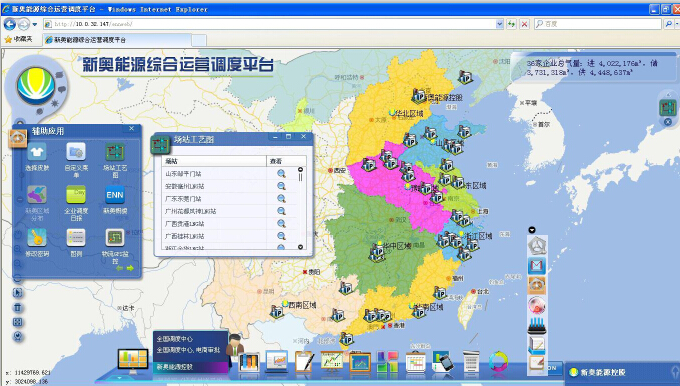The width and height of the screenshot is (680, 386).
Task: Open the calendar icon in bottom dock
Action: coord(415,362)
